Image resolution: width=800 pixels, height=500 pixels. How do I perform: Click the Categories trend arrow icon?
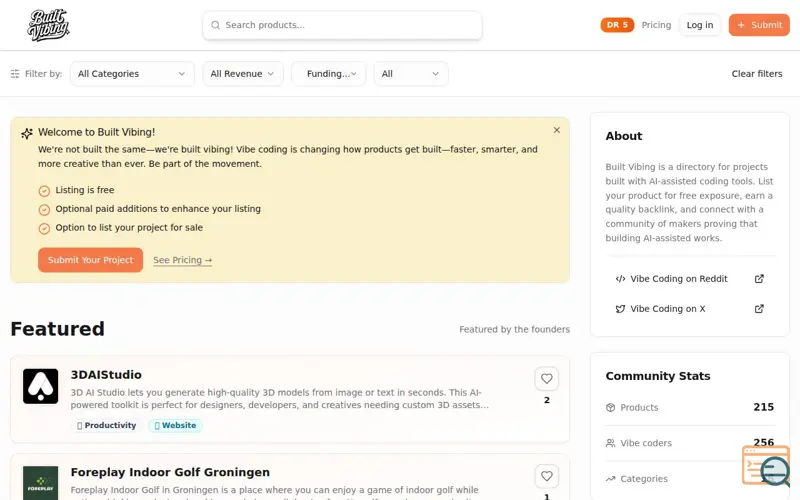point(610,479)
